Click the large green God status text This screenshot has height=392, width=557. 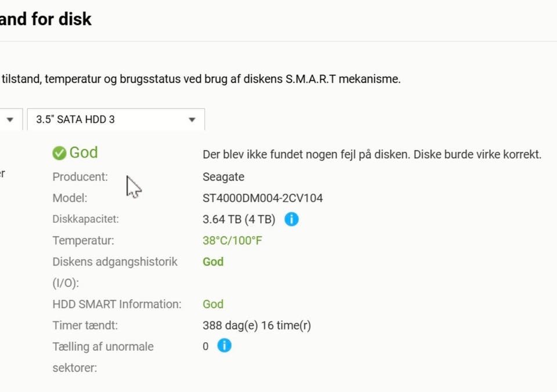[84, 153]
